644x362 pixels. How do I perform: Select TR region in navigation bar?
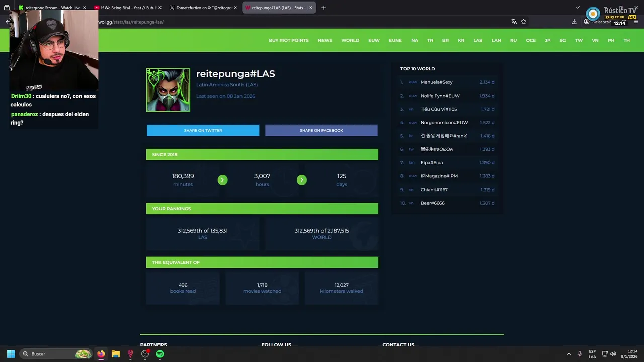pos(430,40)
